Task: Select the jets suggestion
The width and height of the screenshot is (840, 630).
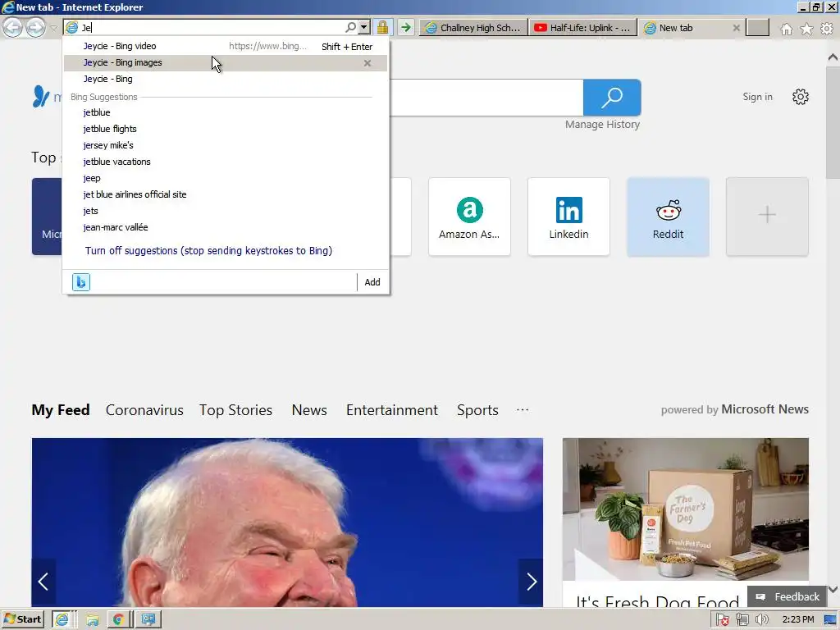Action: tap(226, 211)
